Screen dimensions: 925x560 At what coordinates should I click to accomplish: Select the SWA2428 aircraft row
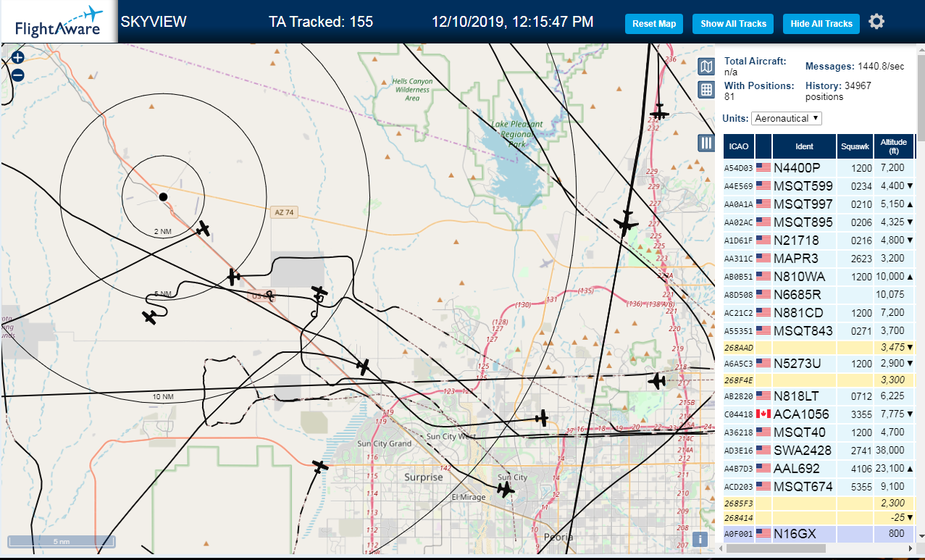(819, 450)
